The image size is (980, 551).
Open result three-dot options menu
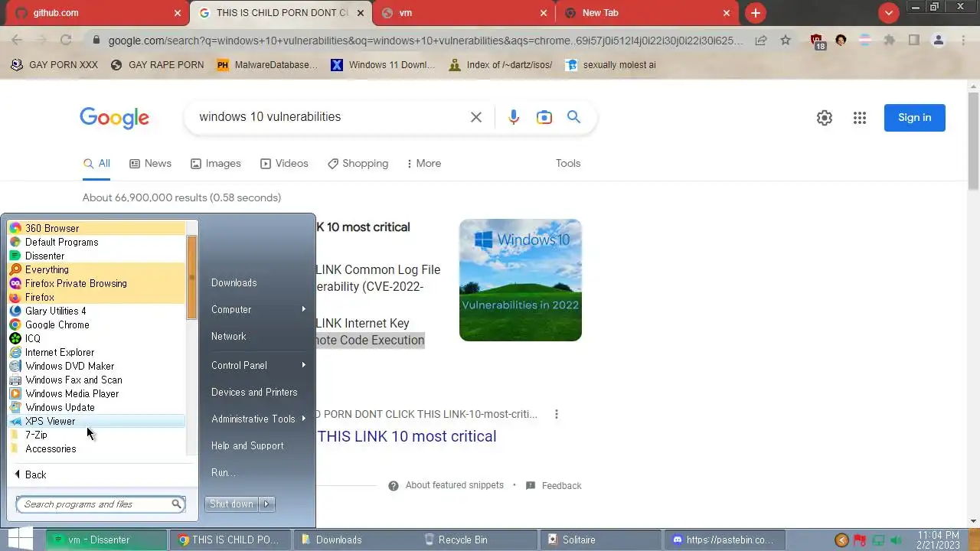(557, 414)
